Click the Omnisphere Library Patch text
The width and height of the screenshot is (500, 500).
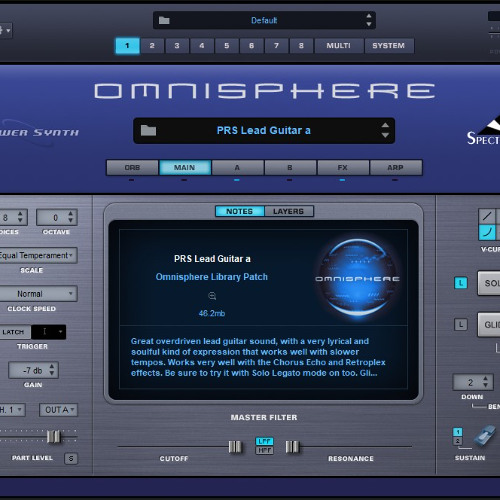pos(212,277)
